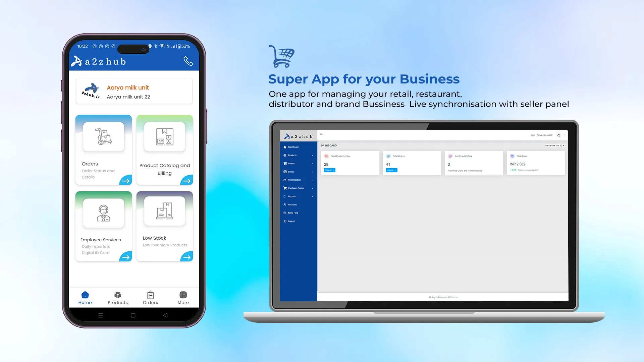Switch to Orders tab in mobile bottom nav
The height and width of the screenshot is (362, 644).
click(x=150, y=297)
